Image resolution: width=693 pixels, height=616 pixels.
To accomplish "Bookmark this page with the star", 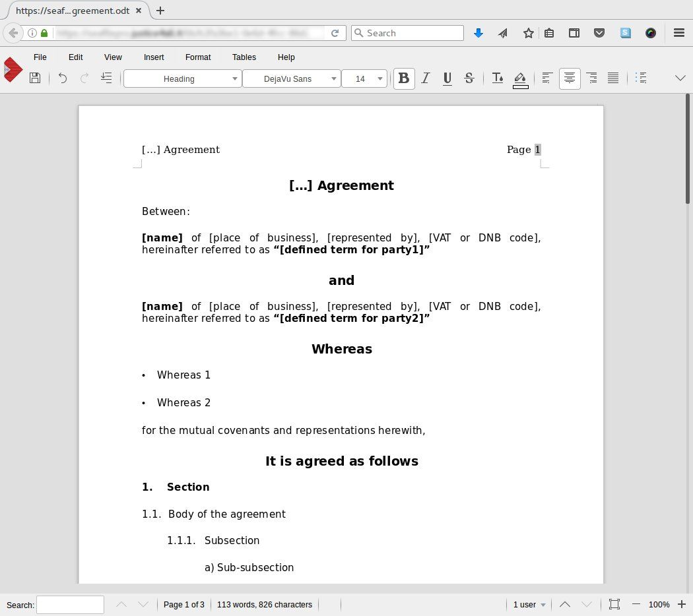I will 528,33.
